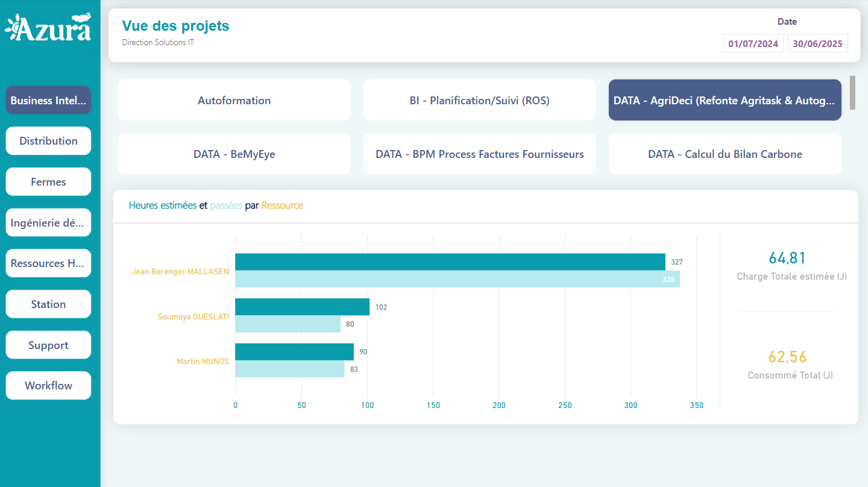Filter by the Autoformation project

234,101
